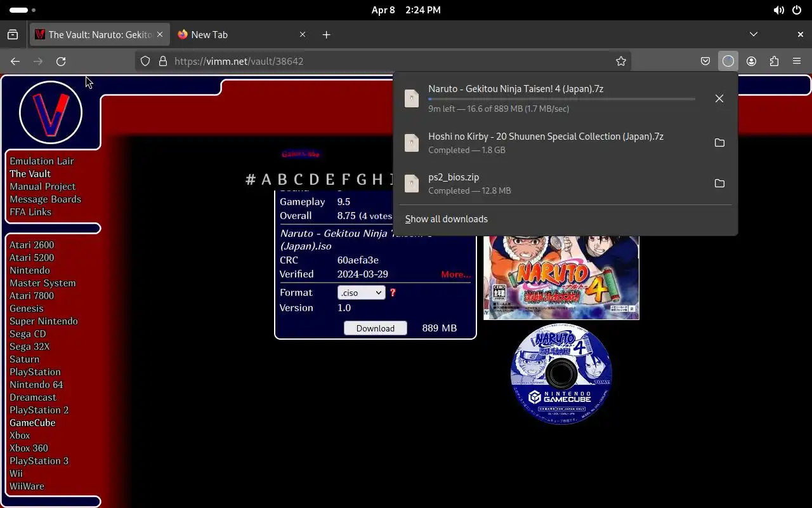Click the Download button
The width and height of the screenshot is (812, 508).
tap(376, 328)
